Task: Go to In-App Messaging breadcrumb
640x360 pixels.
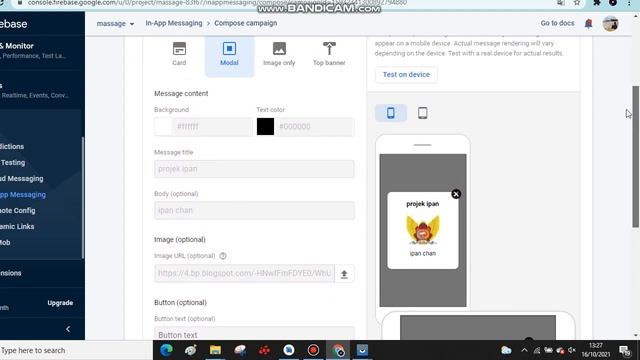Action: pyautogui.click(x=174, y=23)
